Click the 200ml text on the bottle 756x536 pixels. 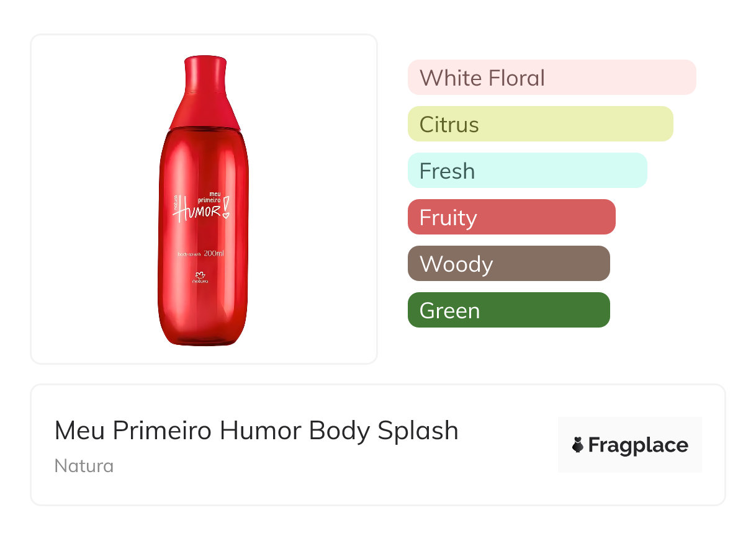[x=214, y=253]
